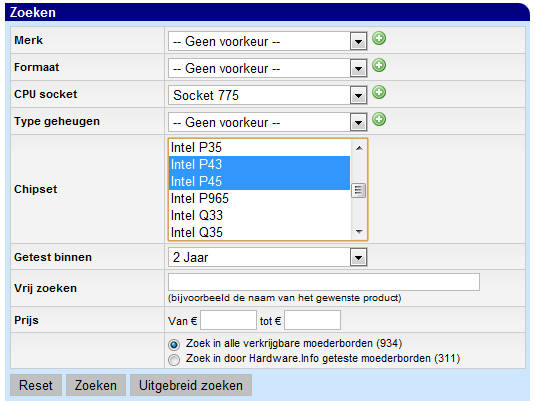This screenshot has height=405, width=535.
Task: Click the Vrij zoeken text field
Action: 324,282
